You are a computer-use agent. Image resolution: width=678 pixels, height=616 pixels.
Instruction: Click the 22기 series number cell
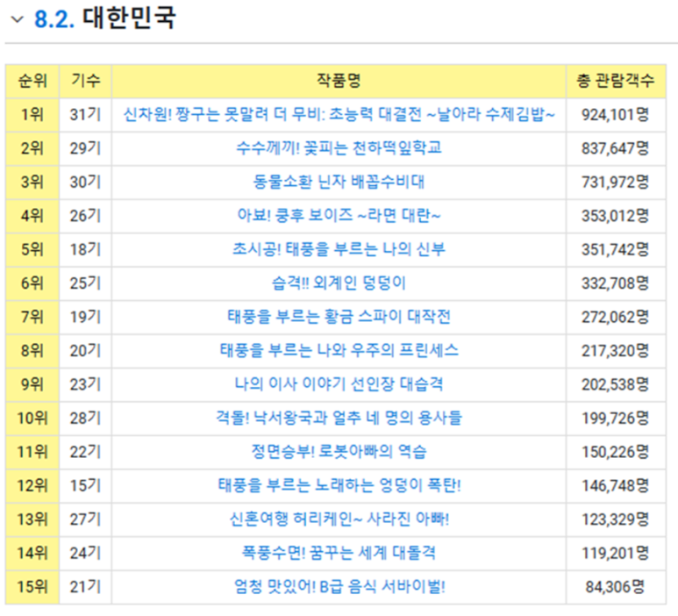click(x=85, y=452)
